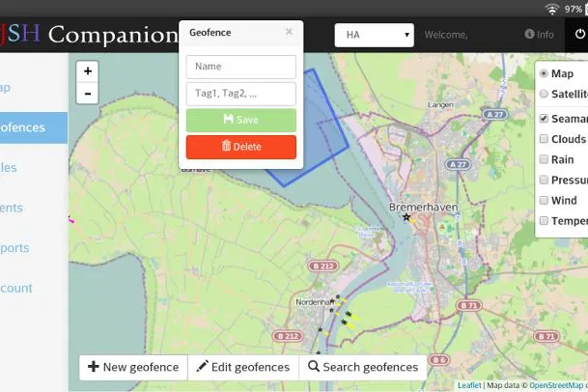
Task: Click the Info circle icon
Action: (529, 34)
